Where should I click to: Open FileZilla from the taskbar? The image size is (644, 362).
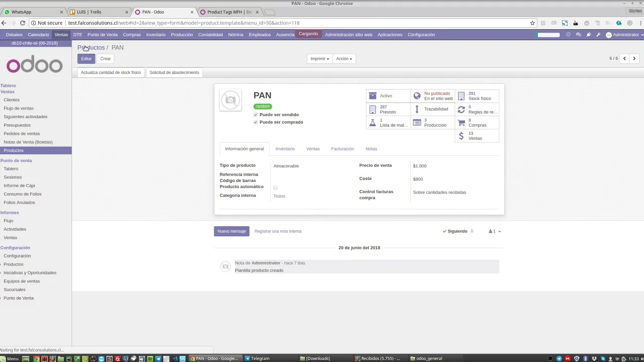(117, 358)
